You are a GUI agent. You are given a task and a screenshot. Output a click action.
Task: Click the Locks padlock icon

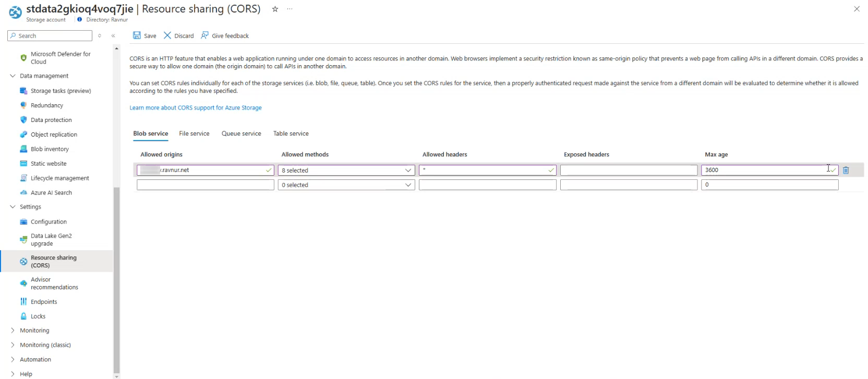[23, 316]
